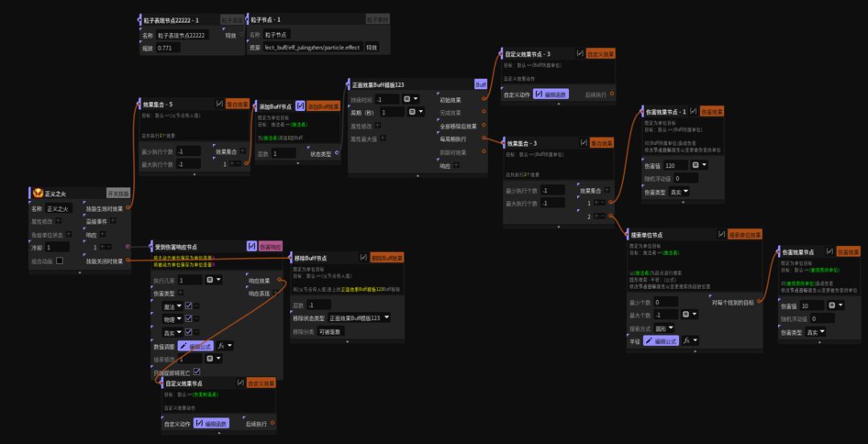The width and height of the screenshot is (868, 444).
Task: Click the grey 开关技能 tag on 正义之火
Action: pyautogui.click(x=118, y=194)
